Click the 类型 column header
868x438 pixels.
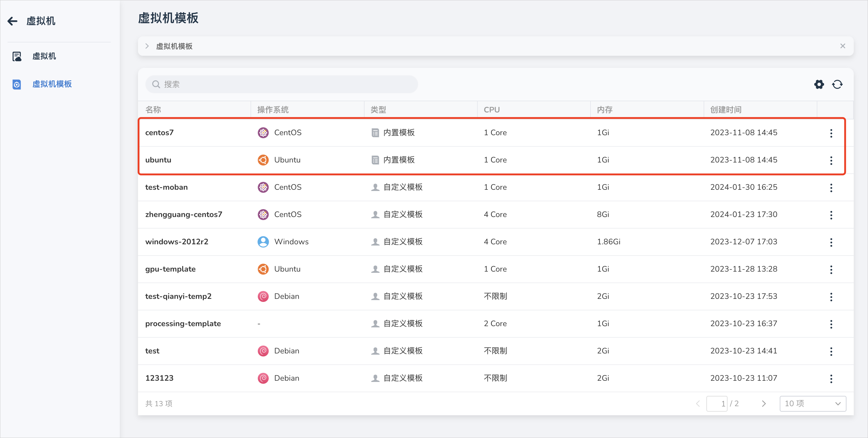(x=378, y=110)
